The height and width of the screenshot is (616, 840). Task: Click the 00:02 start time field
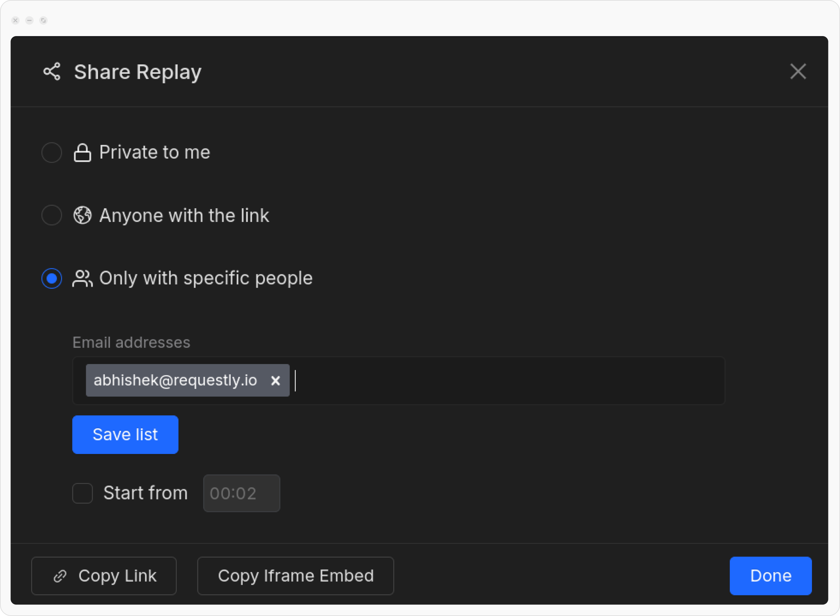241,493
